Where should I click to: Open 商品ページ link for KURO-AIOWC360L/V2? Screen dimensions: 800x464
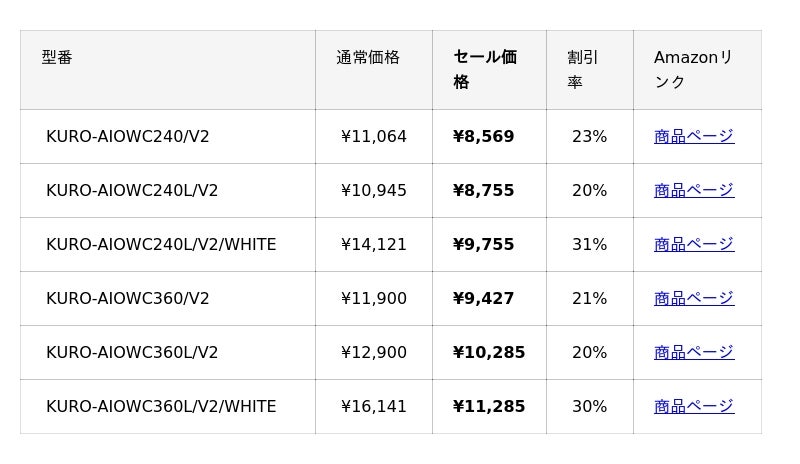pyautogui.click(x=694, y=352)
